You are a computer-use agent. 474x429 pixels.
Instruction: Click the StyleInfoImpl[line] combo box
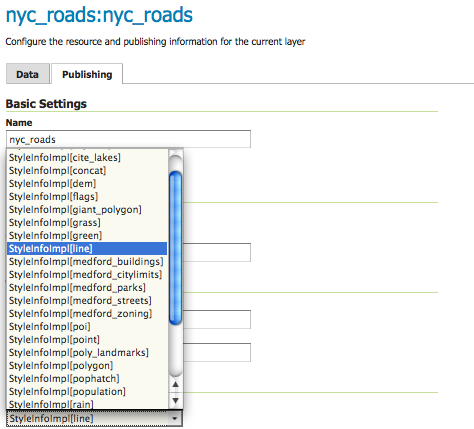pyautogui.click(x=94, y=418)
